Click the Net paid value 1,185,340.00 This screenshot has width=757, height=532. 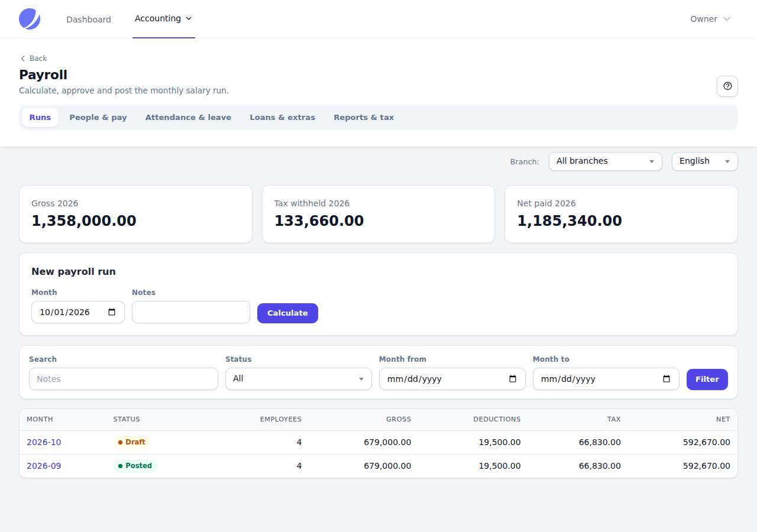(x=570, y=221)
